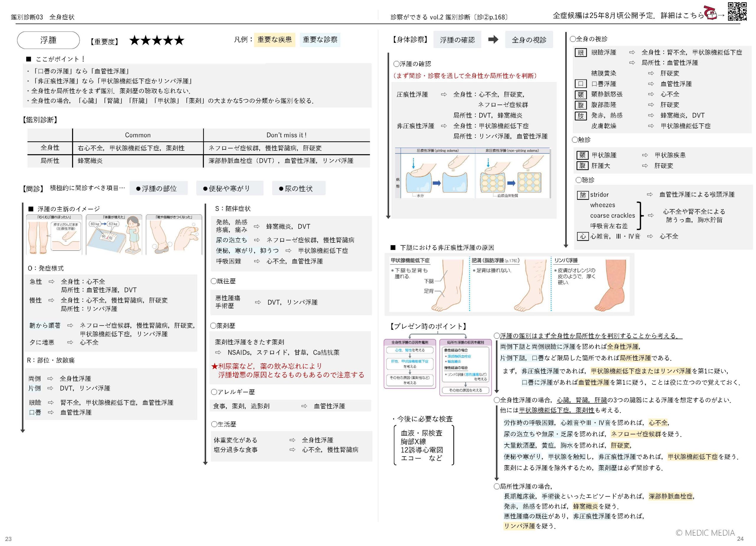This screenshot has height=546, width=756.
Task: Click the 全身性 row header in the table
Action: 50,148
